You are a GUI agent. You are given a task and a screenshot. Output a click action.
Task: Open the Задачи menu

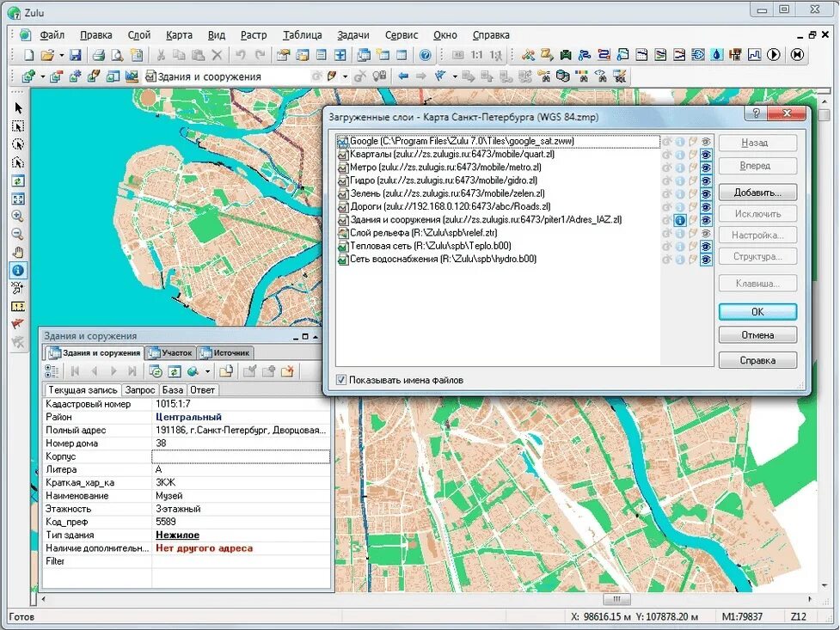click(x=353, y=35)
